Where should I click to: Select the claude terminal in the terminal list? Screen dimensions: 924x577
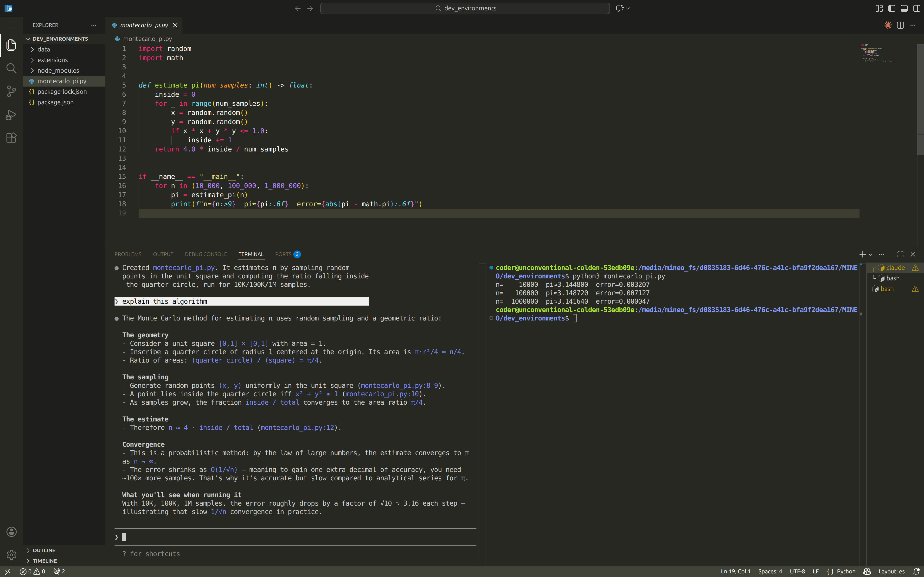(895, 268)
